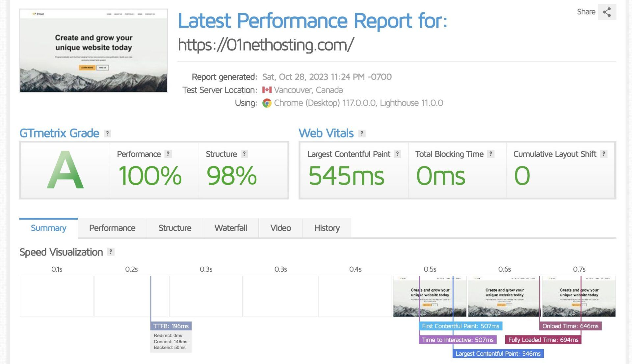Click the 98% structure score
This screenshot has height=364, width=632.
click(231, 176)
